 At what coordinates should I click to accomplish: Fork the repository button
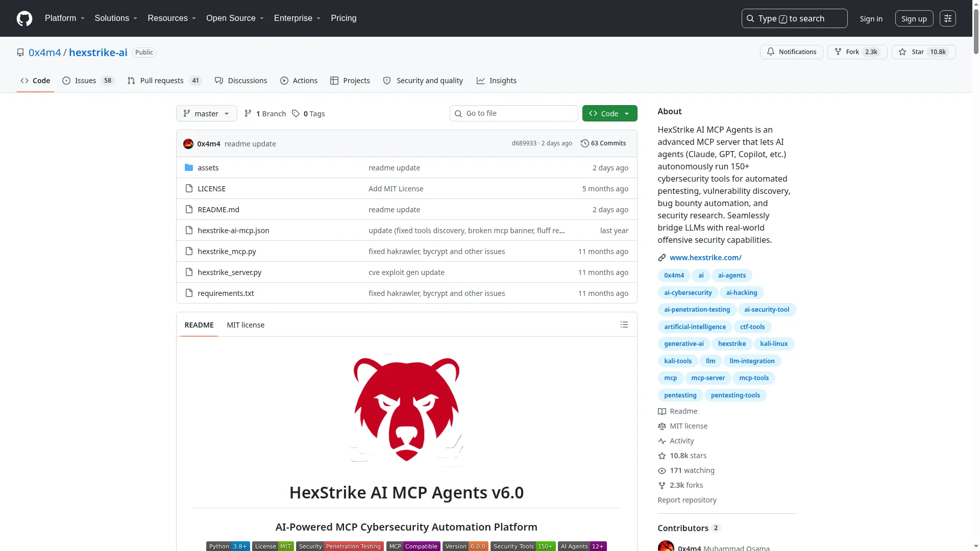click(857, 52)
